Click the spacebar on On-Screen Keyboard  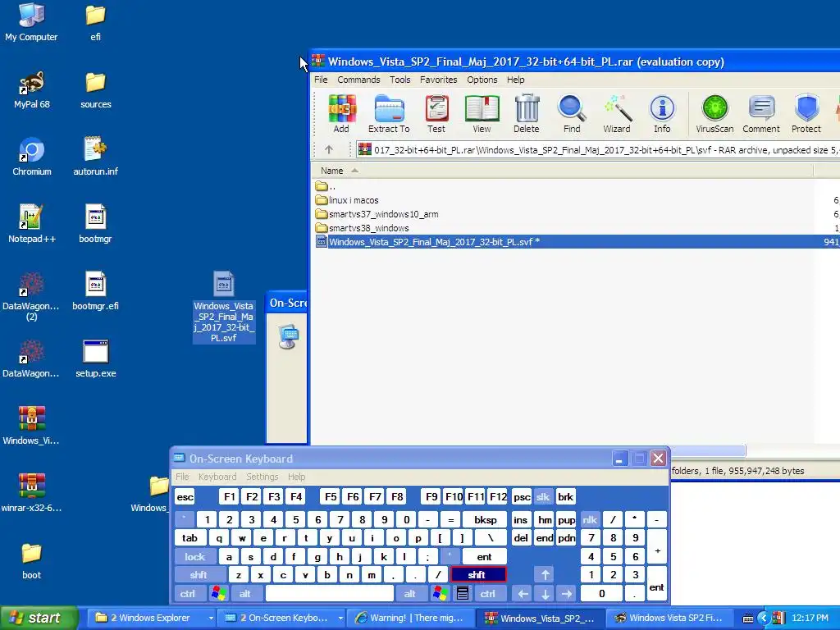tap(330, 594)
